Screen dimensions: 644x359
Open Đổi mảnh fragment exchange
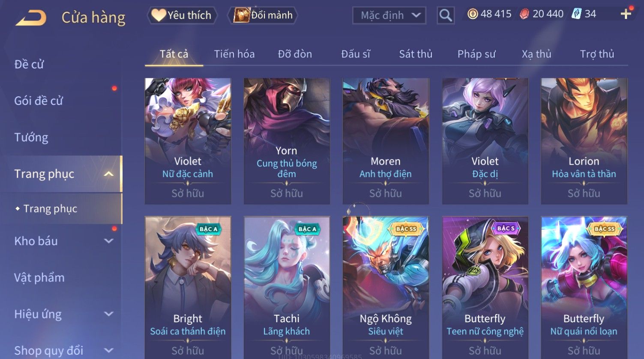coord(263,15)
